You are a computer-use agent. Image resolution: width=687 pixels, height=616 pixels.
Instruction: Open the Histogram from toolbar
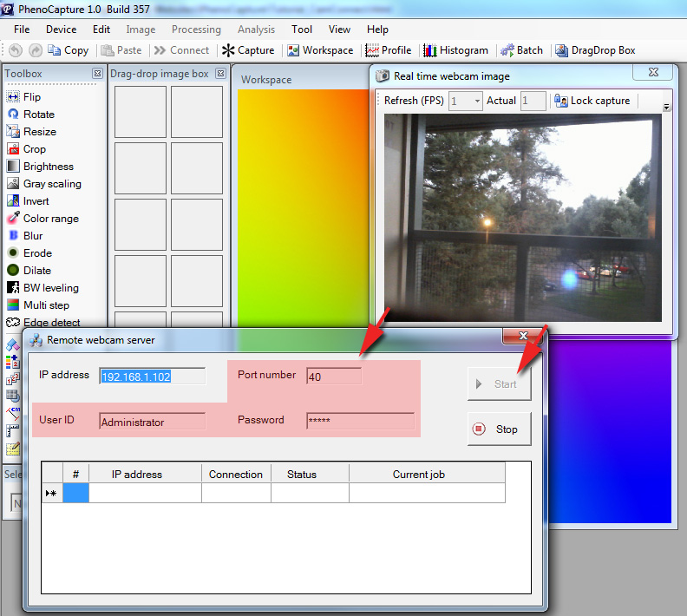[455, 50]
